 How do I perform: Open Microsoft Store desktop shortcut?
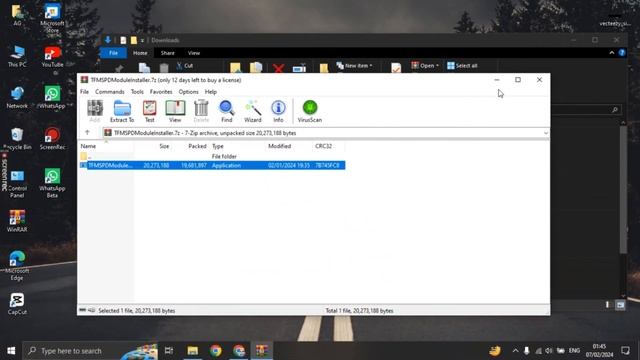[52, 17]
